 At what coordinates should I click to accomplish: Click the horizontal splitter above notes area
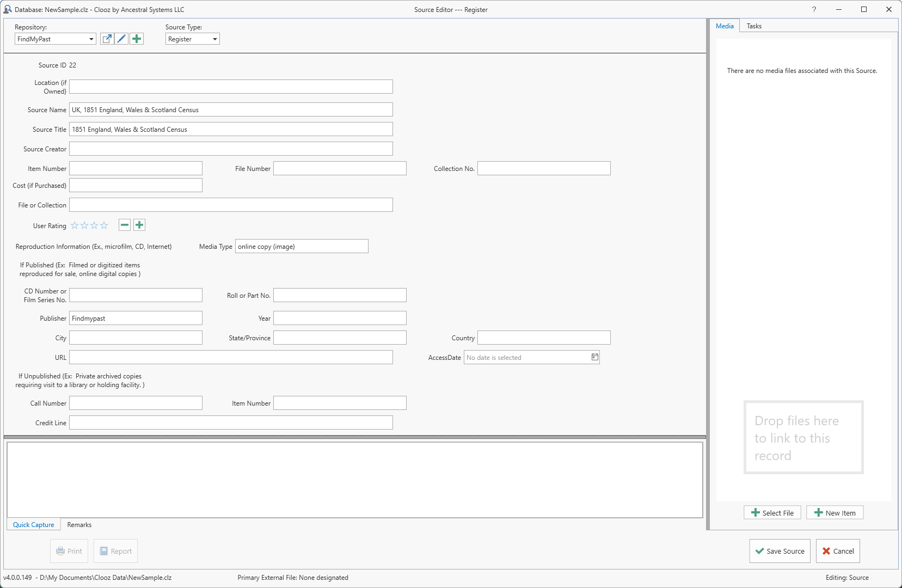tap(354, 437)
